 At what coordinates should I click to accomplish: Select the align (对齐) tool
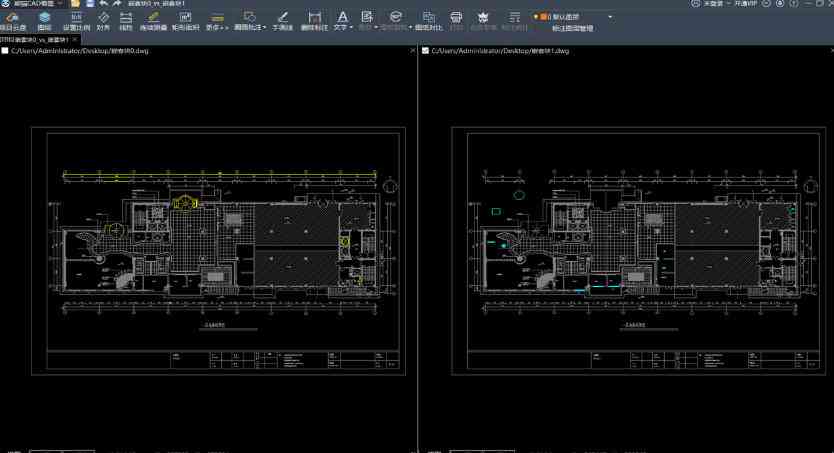point(103,21)
